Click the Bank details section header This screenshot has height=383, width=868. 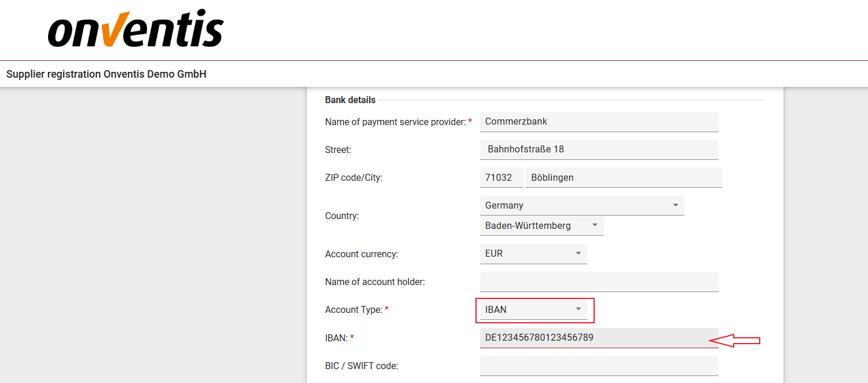coord(350,100)
